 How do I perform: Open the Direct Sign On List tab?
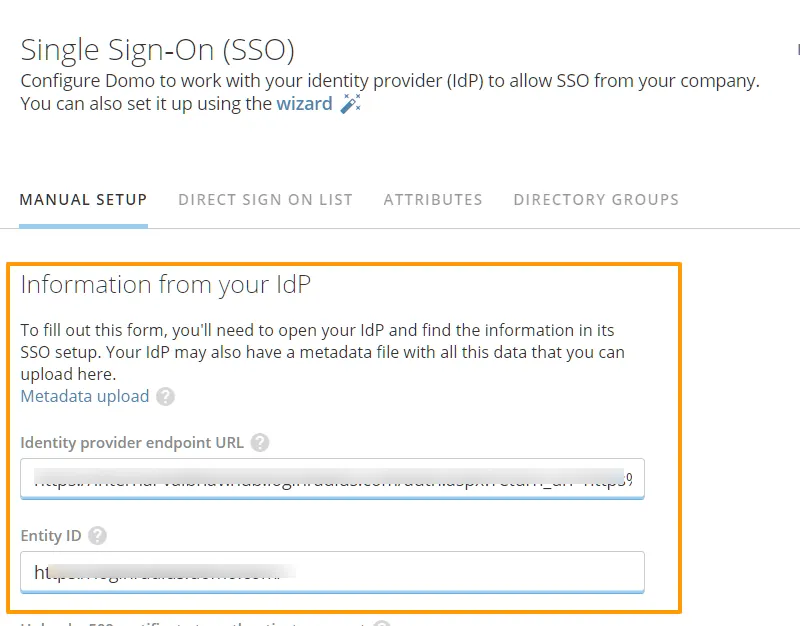click(265, 200)
